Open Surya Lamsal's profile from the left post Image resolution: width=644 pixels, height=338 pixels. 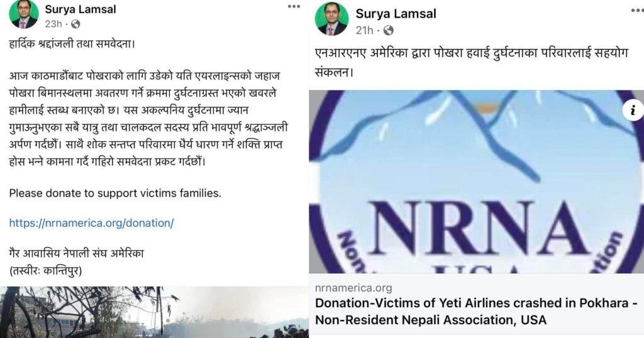point(80,9)
